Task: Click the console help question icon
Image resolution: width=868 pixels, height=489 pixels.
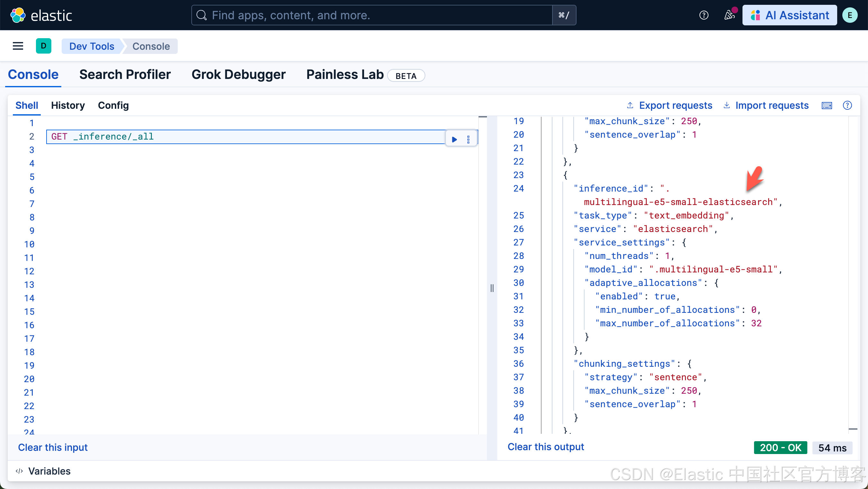Action: 847,106
